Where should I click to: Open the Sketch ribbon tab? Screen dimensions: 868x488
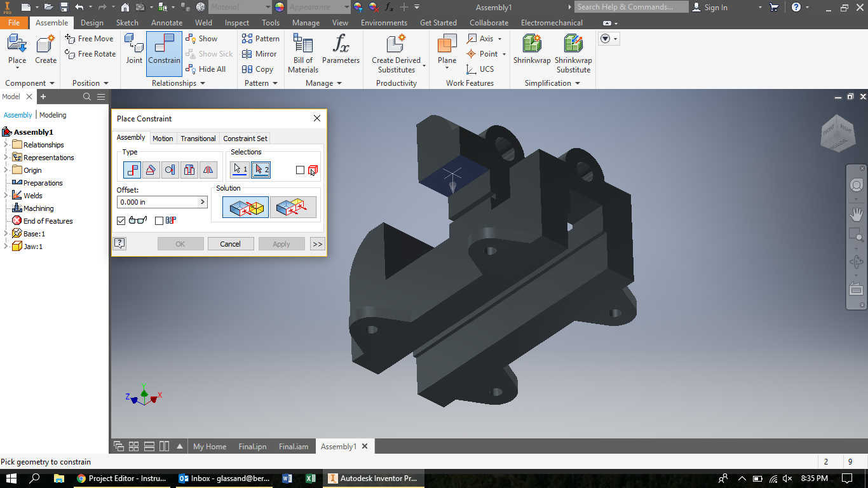(x=127, y=23)
